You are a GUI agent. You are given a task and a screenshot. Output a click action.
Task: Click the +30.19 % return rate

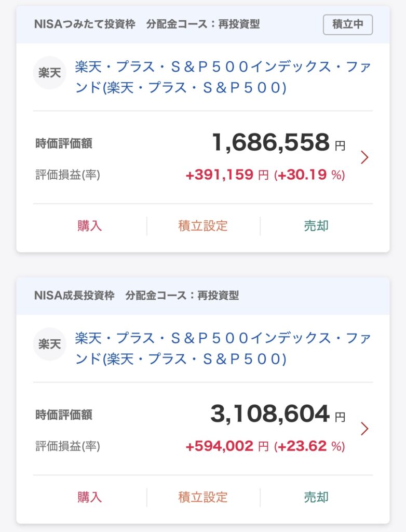click(x=309, y=175)
